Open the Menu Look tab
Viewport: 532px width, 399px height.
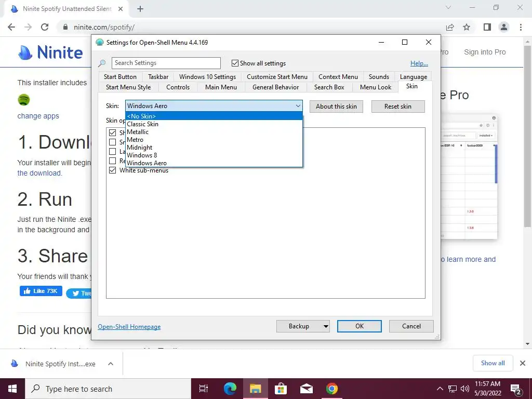click(x=376, y=87)
